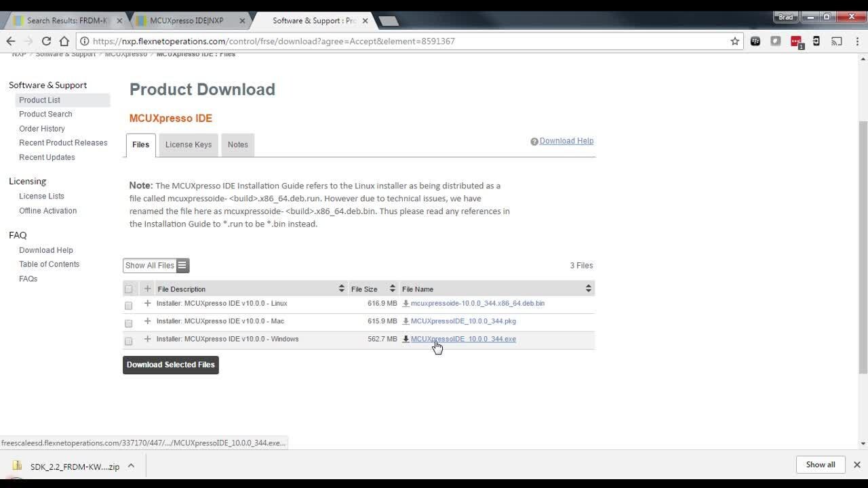Click the browser reload icon
The height and width of the screenshot is (488, 868).
[x=46, y=41]
